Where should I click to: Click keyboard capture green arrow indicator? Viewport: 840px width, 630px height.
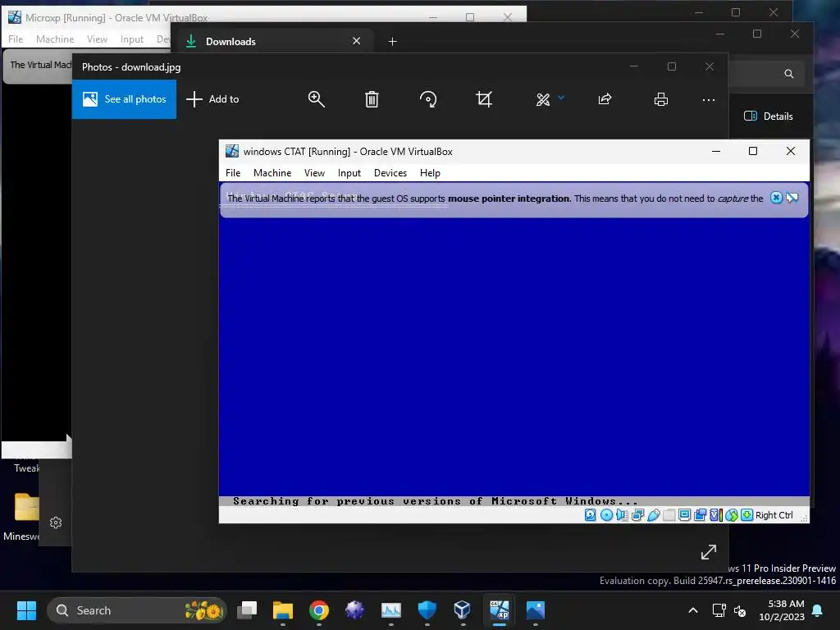pos(746,515)
